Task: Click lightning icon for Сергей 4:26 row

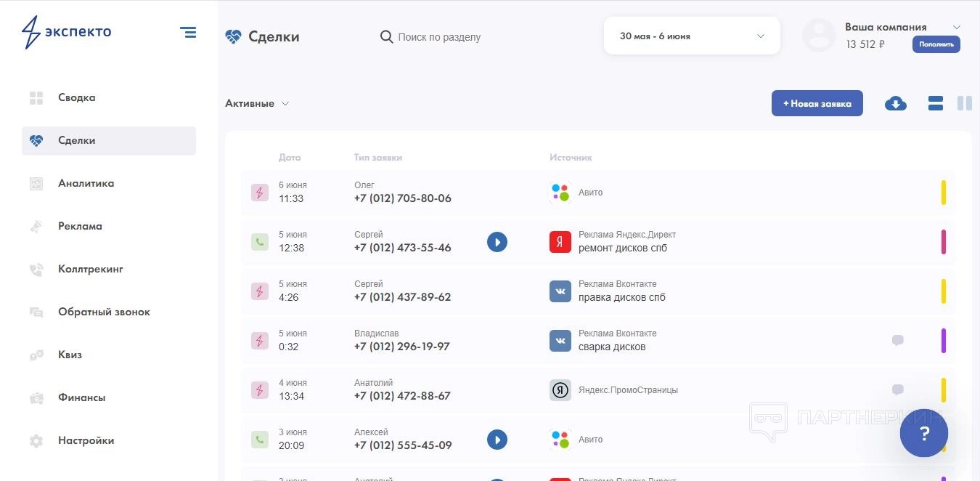Action: coord(260,291)
